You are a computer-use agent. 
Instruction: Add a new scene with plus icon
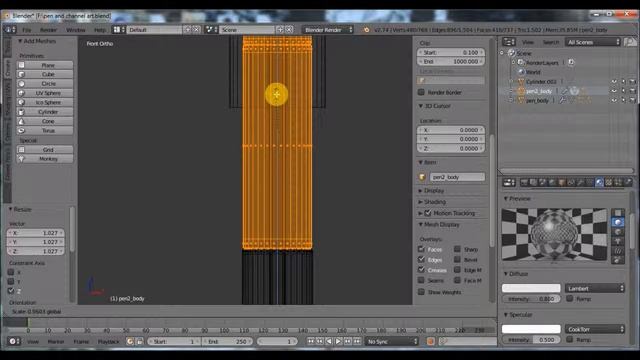point(280,30)
